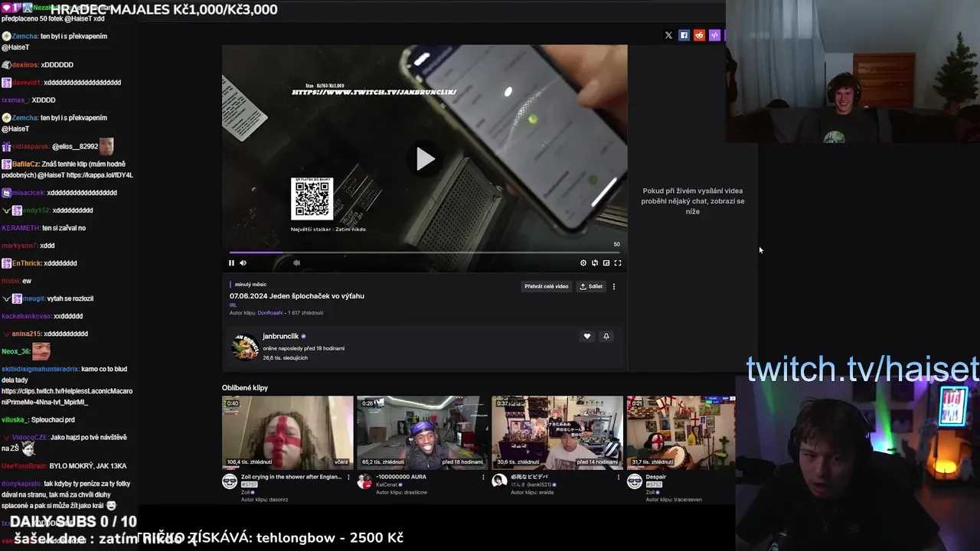The image size is (980, 551).
Task: Open kappa.lol link in BafilaCz message
Action: coord(100,175)
